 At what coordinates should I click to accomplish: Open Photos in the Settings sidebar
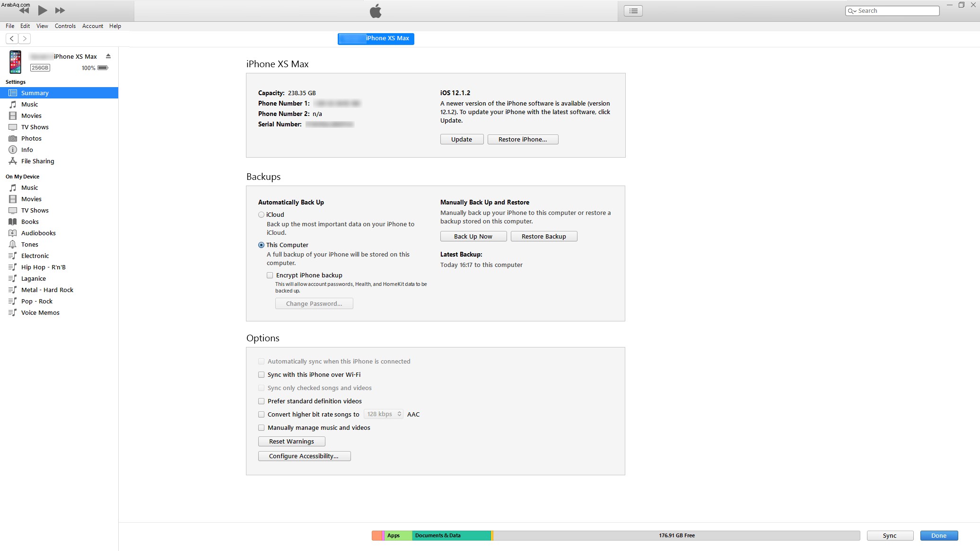point(31,138)
